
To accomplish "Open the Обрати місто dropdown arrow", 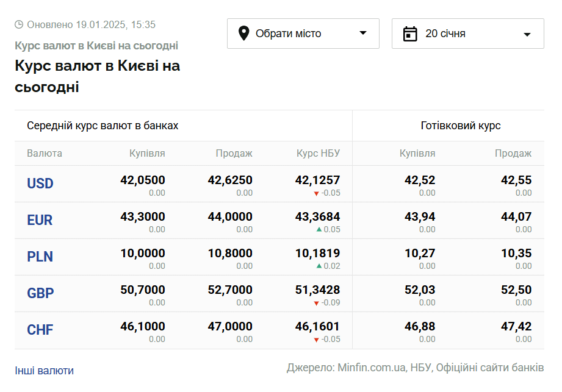I will [362, 33].
